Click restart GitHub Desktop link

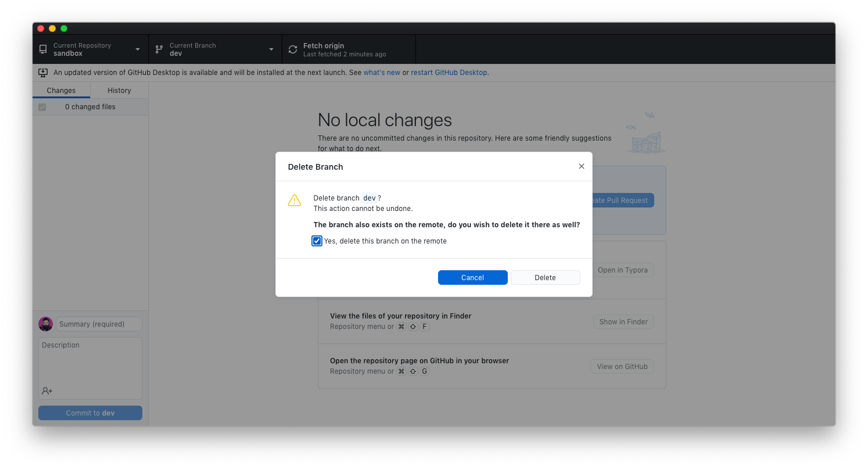(449, 72)
